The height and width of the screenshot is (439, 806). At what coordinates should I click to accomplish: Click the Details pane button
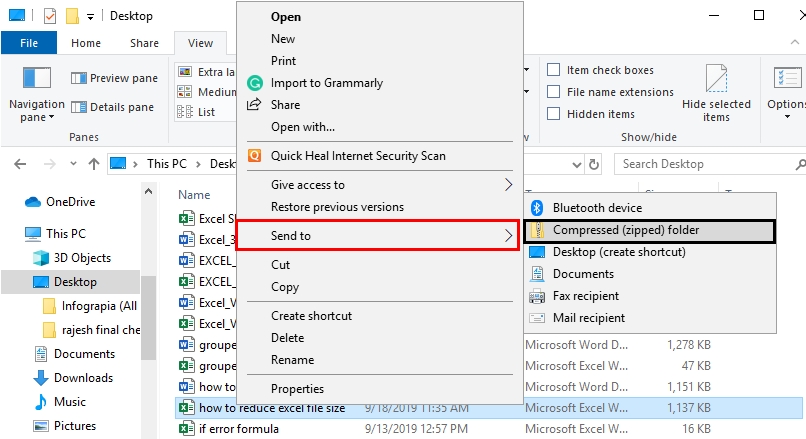(x=112, y=107)
